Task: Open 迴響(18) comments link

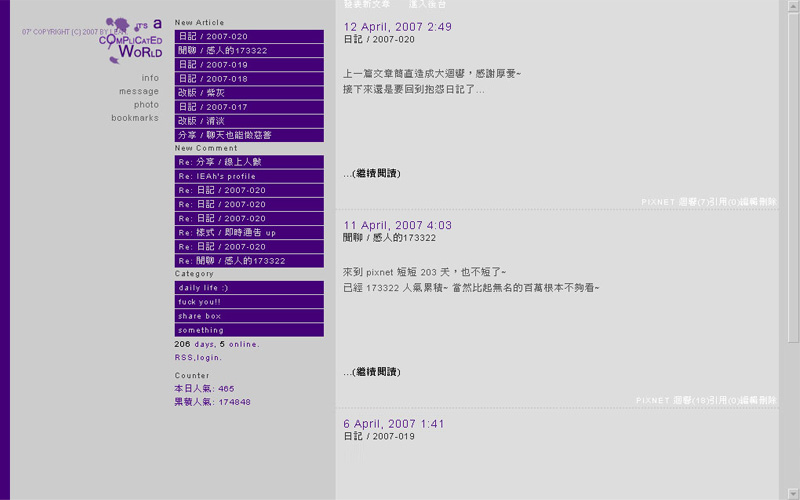Action: [691, 401]
